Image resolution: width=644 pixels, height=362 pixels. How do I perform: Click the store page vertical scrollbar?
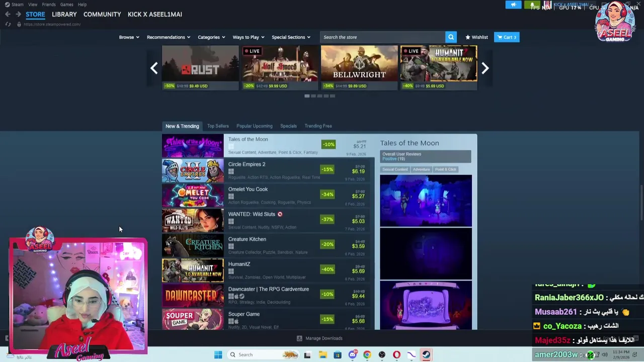pyautogui.click(x=641, y=202)
